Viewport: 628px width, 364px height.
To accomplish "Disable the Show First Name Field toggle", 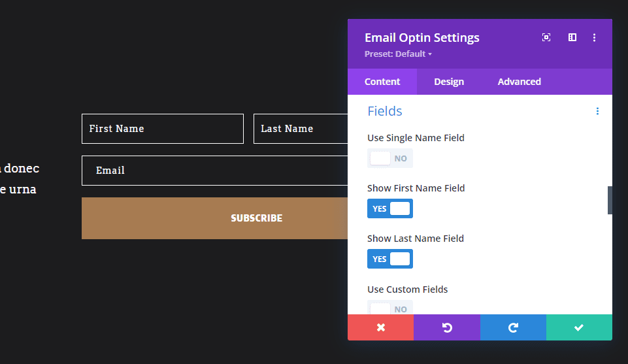I will tap(390, 208).
